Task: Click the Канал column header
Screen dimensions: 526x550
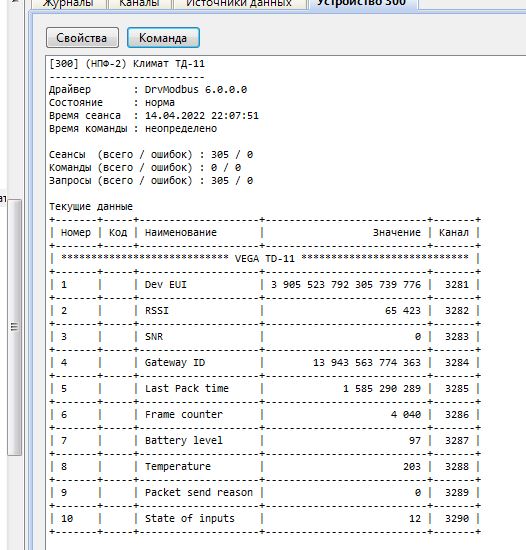Action: (454, 232)
